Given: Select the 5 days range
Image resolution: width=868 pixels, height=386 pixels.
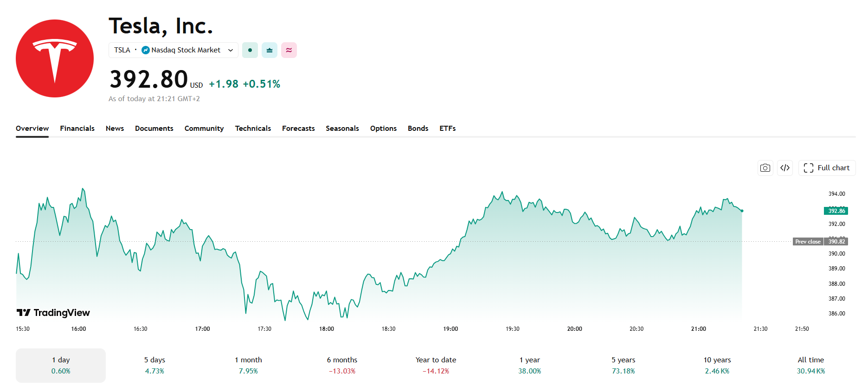Looking at the screenshot, I should point(154,366).
